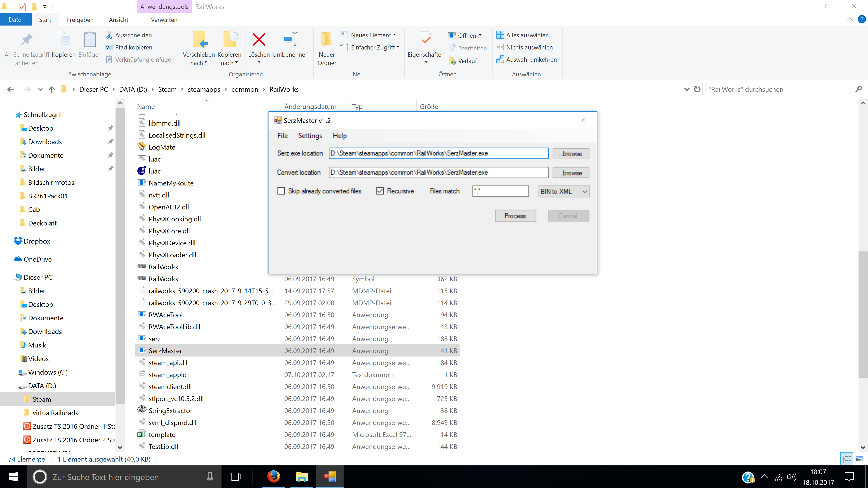The width and height of the screenshot is (868, 488).
Task: Select virtualRailroads folder in navigation tree
Action: (55, 413)
